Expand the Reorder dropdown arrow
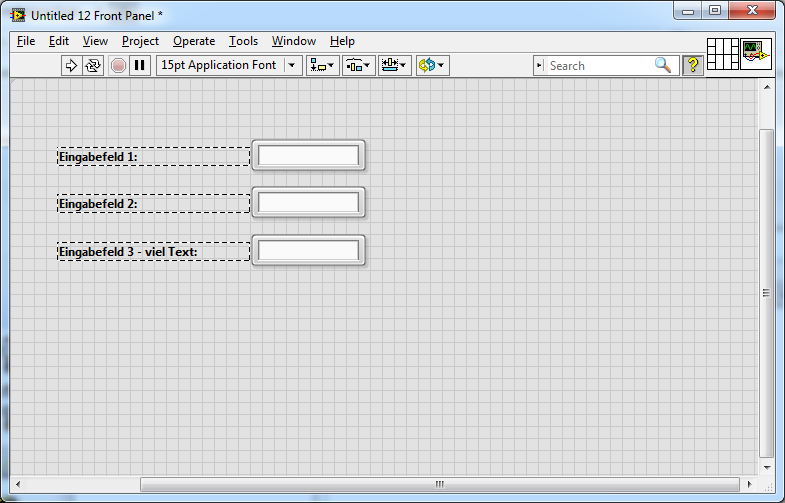 tap(441, 66)
